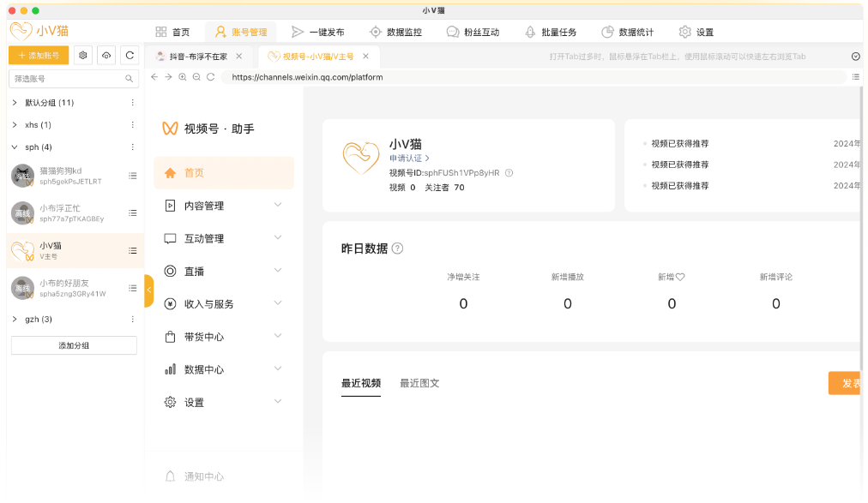Open 数据统计 in top navigation

pyautogui.click(x=627, y=32)
